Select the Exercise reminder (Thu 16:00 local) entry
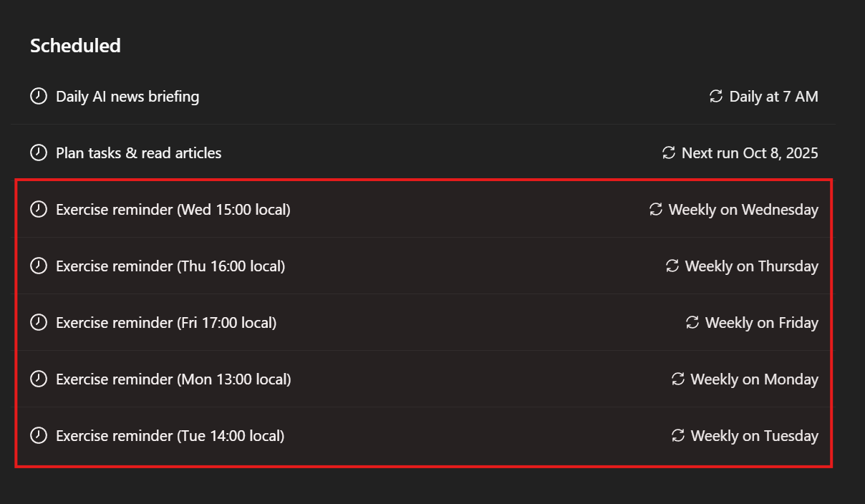This screenshot has height=504, width=865. (x=170, y=266)
